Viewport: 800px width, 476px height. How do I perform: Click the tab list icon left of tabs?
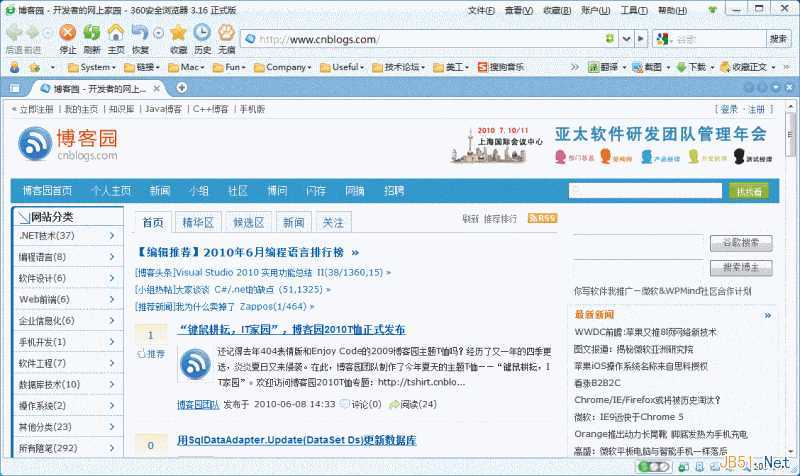point(15,88)
